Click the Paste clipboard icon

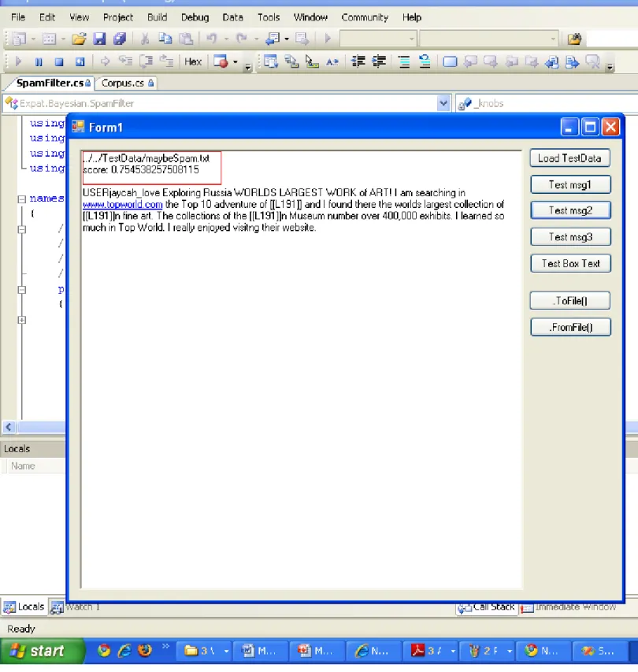[x=186, y=39]
